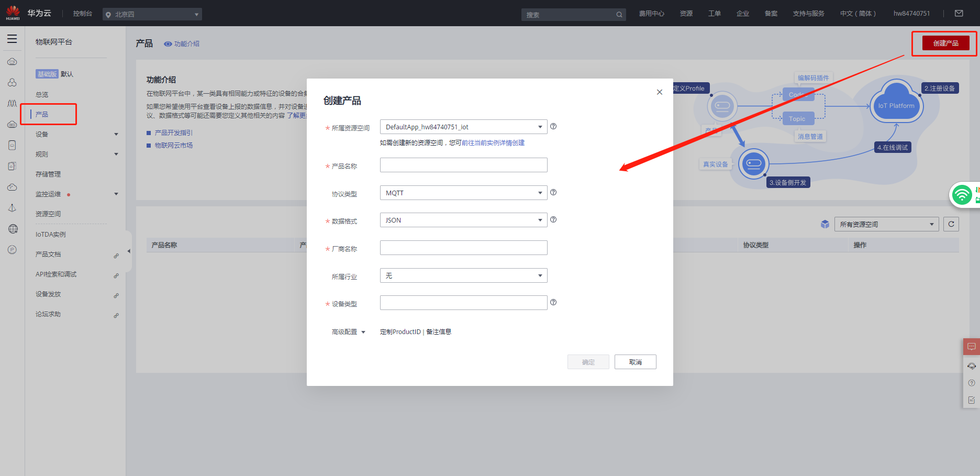Screen dimensions: 980x476
Task: Click 定制ProductID in advanced settings
Action: click(400, 332)
